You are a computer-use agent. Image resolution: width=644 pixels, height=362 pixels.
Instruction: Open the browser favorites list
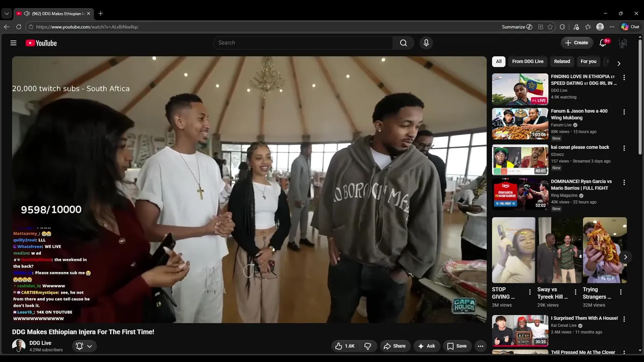588,27
